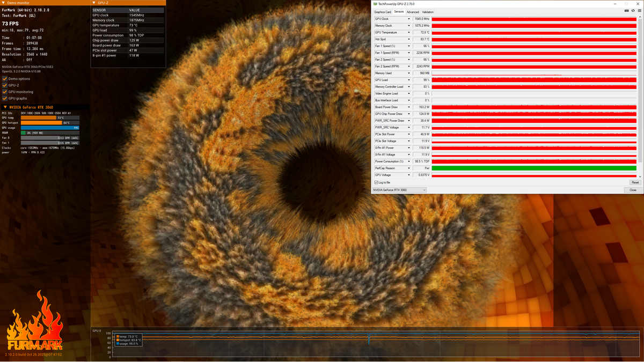Open the Power Consumption (%) dropdown
The image size is (644, 362).
coord(409,161)
